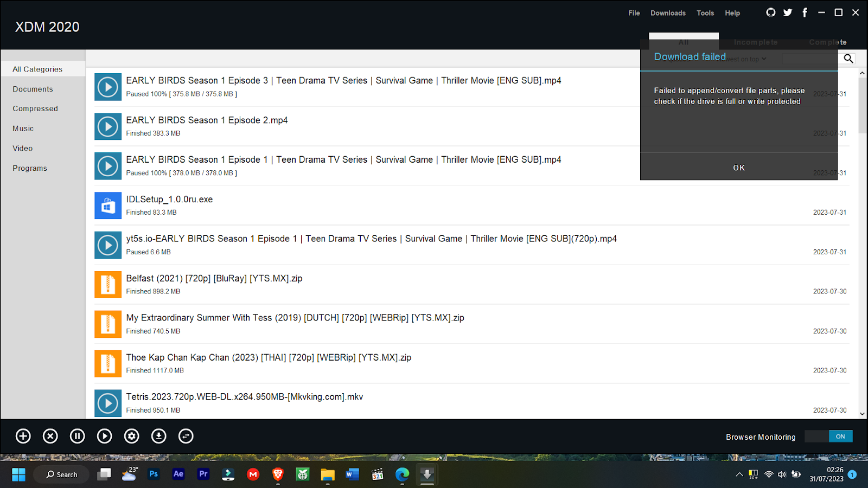The image size is (868, 488).
Task: Pause the selected download
Action: (78, 436)
